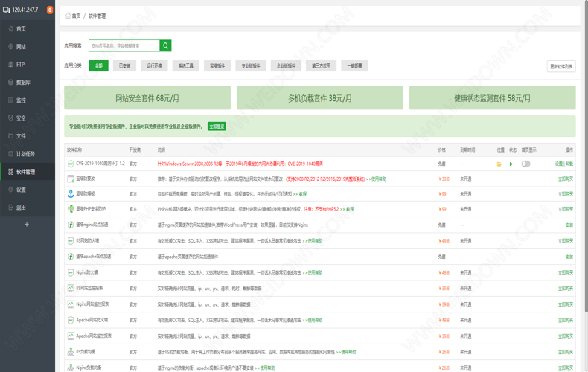Click the 堡塔nginx站点加速 lightning icon
Screen dimensions: 588x372
pos(71,225)
